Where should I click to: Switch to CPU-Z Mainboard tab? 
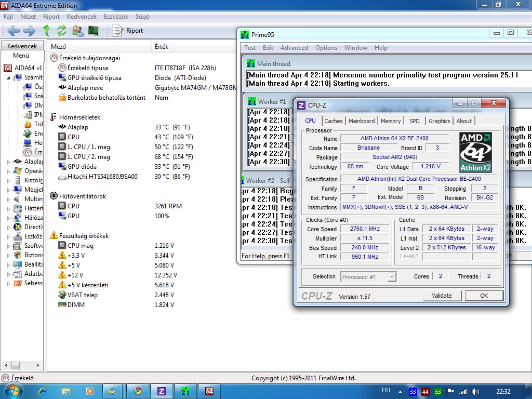(x=362, y=121)
